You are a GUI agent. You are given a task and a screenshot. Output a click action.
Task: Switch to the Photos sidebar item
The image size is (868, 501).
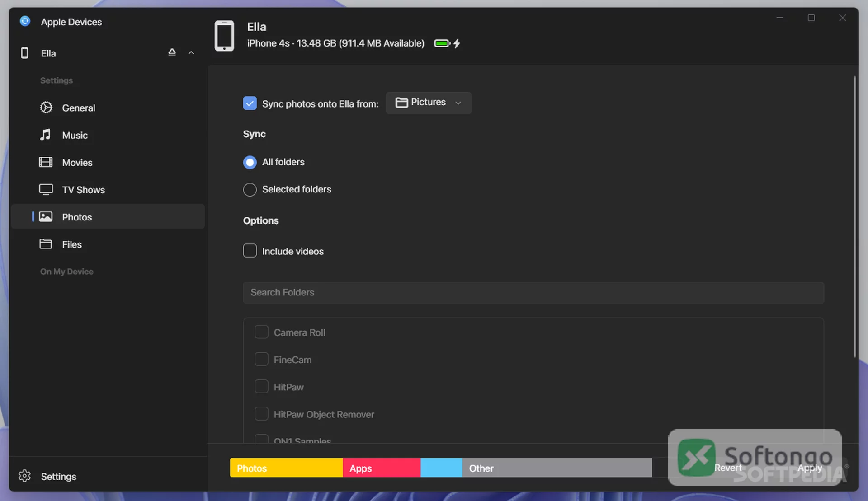click(x=108, y=217)
